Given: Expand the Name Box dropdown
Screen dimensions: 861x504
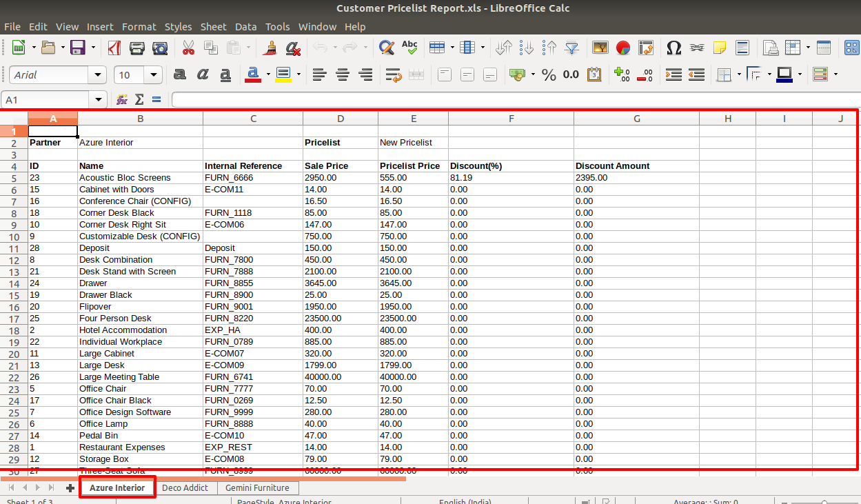Looking at the screenshot, I should click(99, 100).
